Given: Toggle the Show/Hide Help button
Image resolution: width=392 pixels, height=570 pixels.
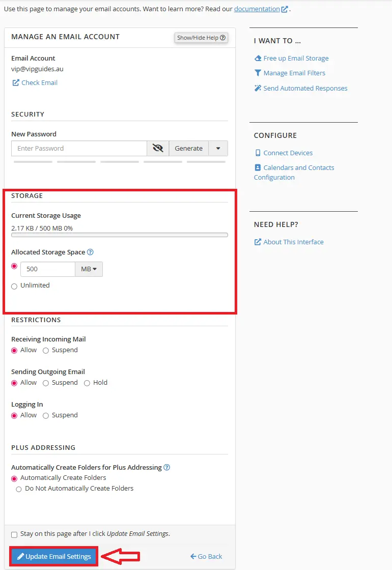Looking at the screenshot, I should click(201, 38).
